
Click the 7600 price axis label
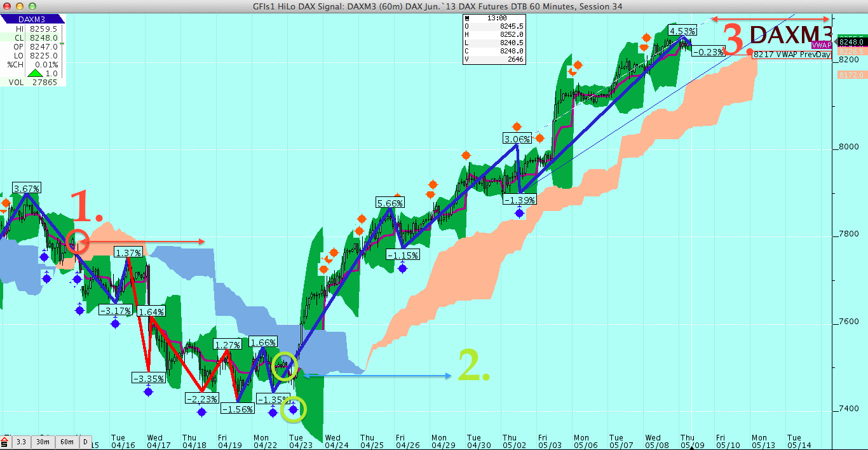click(x=850, y=321)
